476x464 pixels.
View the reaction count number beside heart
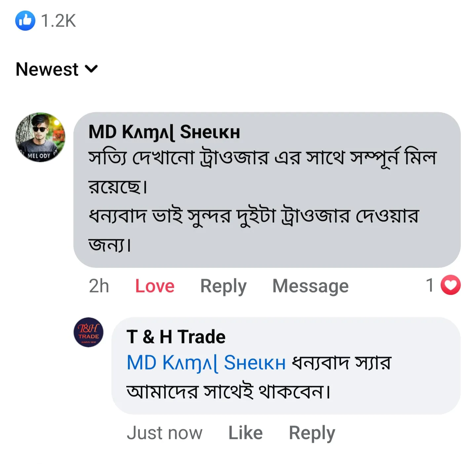coord(430,285)
